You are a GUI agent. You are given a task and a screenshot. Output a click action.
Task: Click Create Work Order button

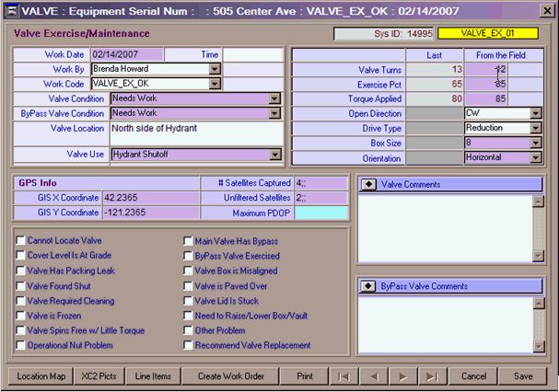pos(230,376)
